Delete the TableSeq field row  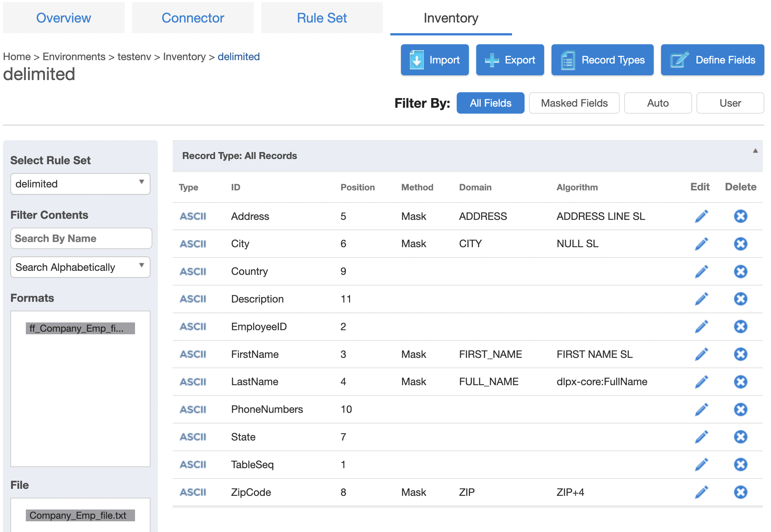[740, 464]
